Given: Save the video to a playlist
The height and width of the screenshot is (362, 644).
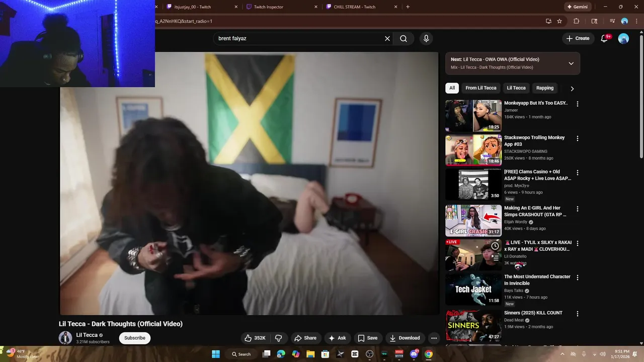Looking at the screenshot, I should [367, 338].
